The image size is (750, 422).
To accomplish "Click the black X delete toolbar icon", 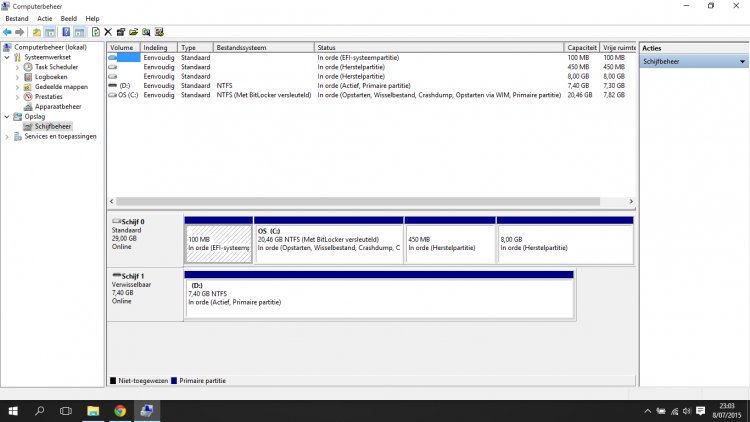I will [x=108, y=32].
